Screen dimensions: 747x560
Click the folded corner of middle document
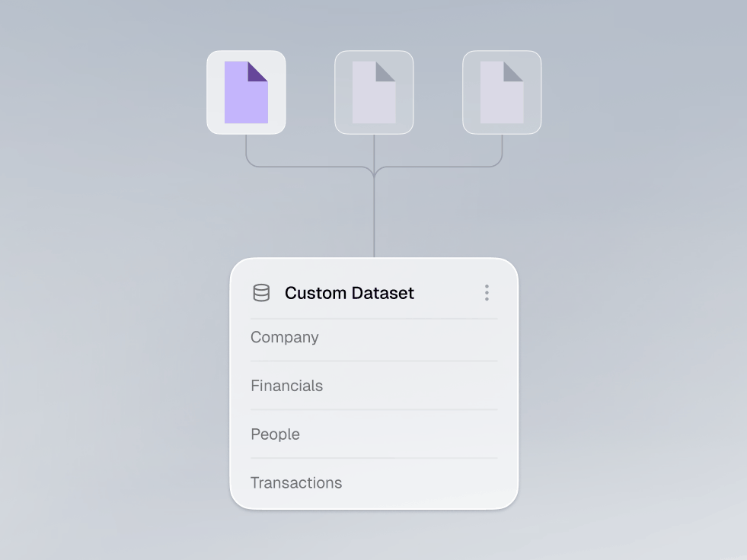point(385,72)
